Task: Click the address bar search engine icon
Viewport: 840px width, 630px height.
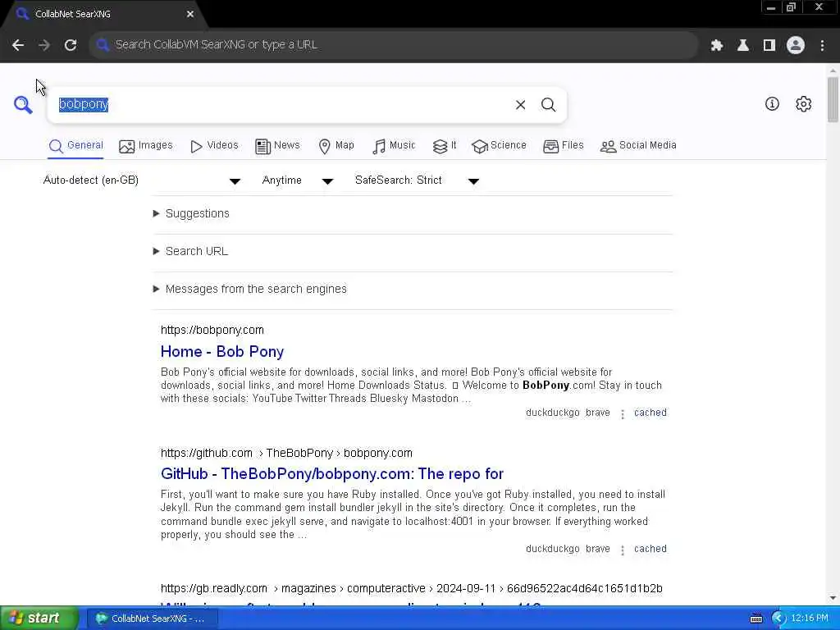Action: tap(103, 45)
